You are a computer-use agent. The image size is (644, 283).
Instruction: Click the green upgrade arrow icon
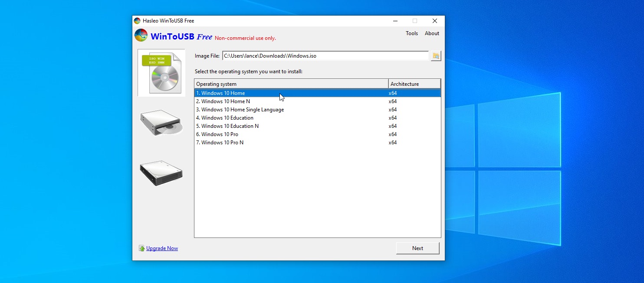(142, 248)
